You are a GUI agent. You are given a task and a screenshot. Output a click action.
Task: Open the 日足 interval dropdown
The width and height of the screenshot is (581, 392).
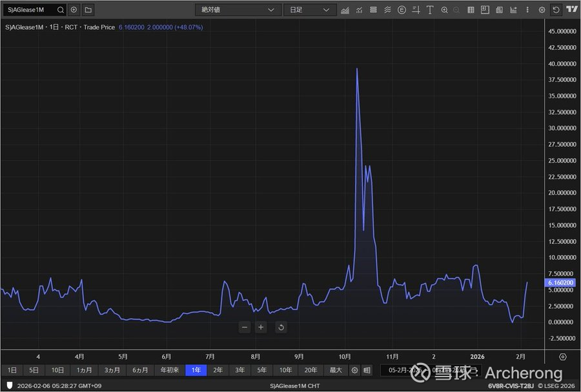point(309,10)
